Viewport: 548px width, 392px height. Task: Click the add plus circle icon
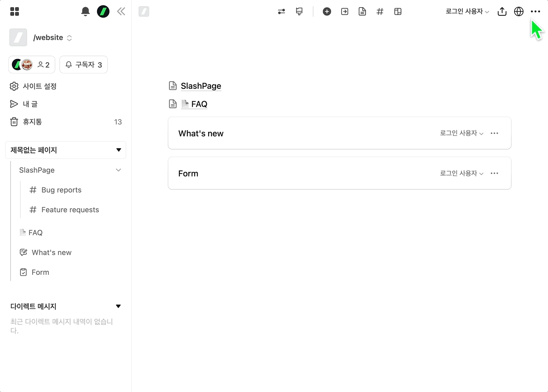point(327,12)
